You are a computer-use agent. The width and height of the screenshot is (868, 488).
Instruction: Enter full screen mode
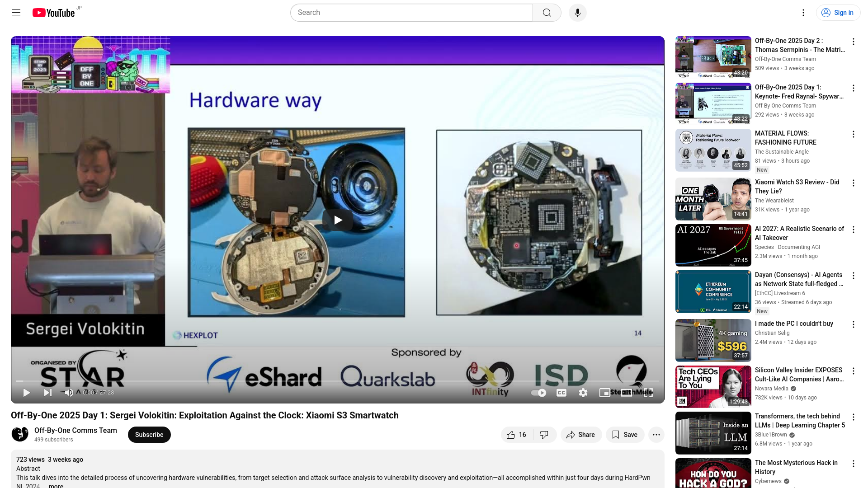(x=648, y=393)
